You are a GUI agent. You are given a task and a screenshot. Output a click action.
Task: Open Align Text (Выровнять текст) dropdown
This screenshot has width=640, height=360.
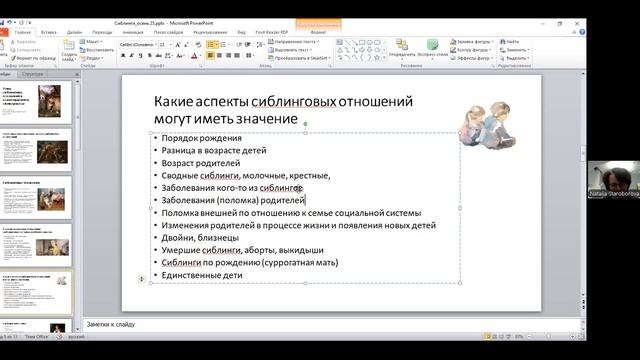tap(290, 50)
